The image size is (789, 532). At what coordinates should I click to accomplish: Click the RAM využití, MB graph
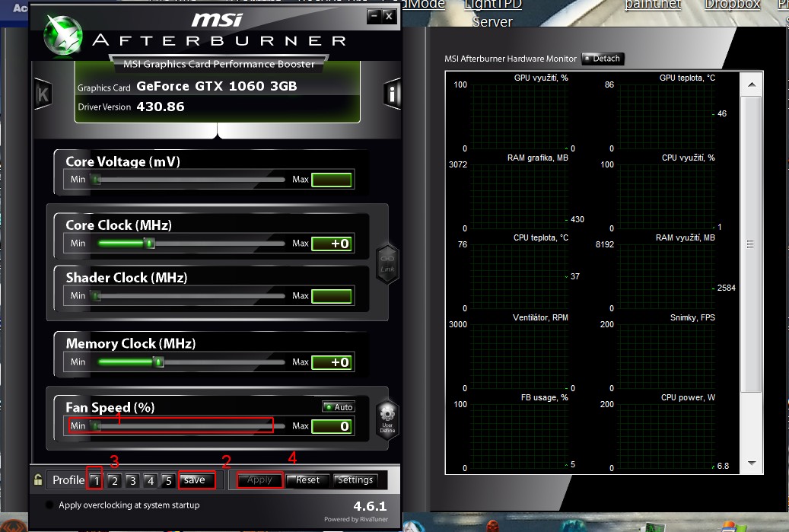667,276
